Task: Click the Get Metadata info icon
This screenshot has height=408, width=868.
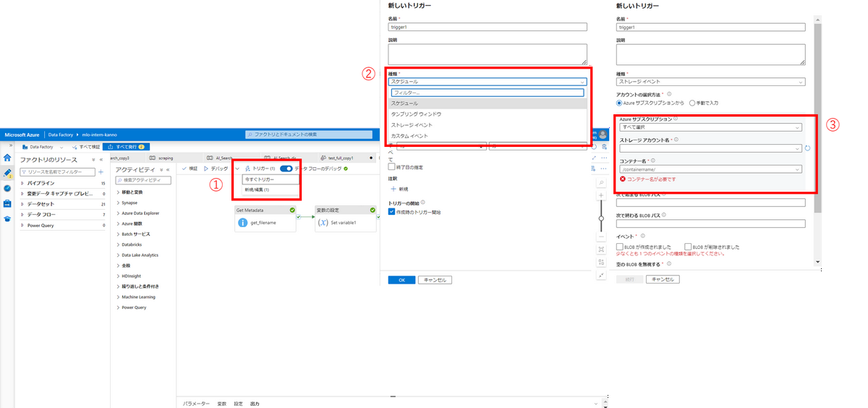Action: (x=243, y=223)
